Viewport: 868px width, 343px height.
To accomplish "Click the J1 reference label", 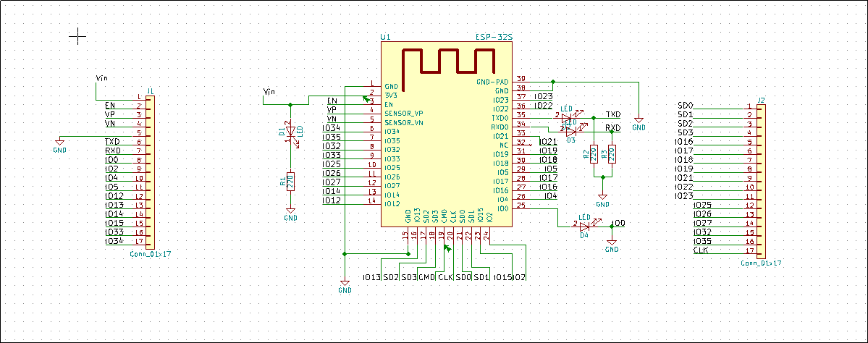I will tap(151, 91).
